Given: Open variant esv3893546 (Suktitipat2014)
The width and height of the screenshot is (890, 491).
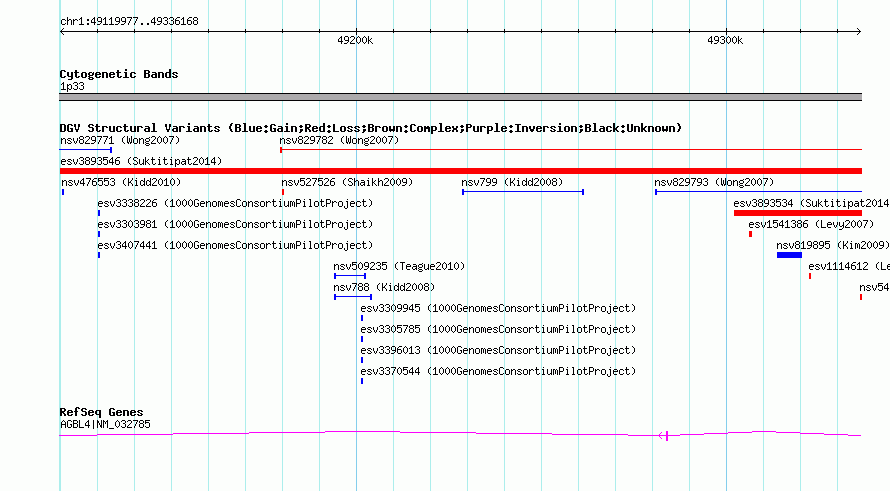Looking at the screenshot, I should click(141, 161).
